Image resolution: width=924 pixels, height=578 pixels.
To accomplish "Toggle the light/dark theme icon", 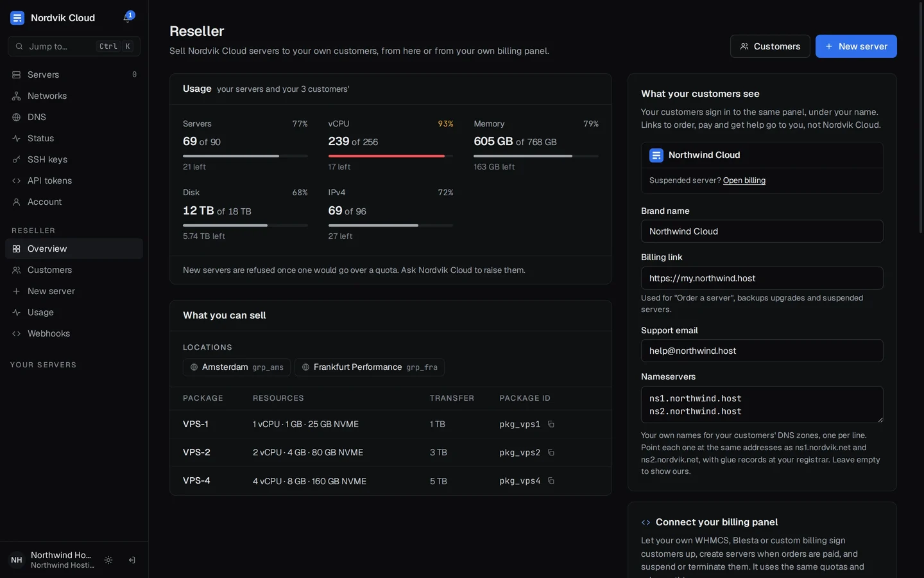I will [x=108, y=560].
